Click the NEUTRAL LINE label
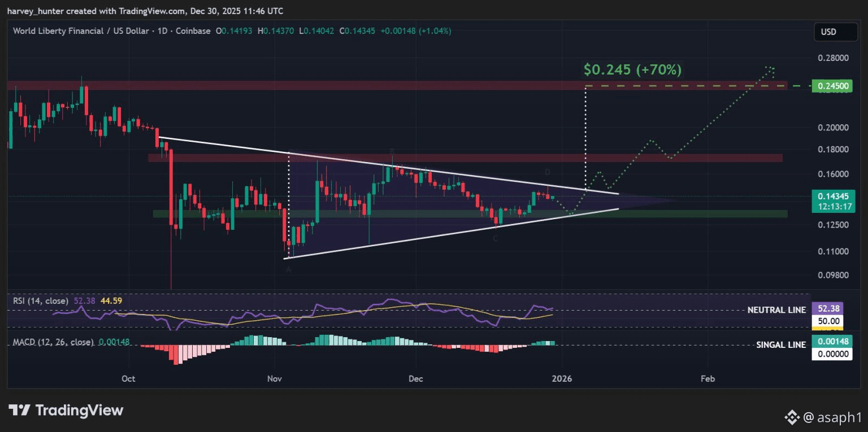 click(776, 310)
